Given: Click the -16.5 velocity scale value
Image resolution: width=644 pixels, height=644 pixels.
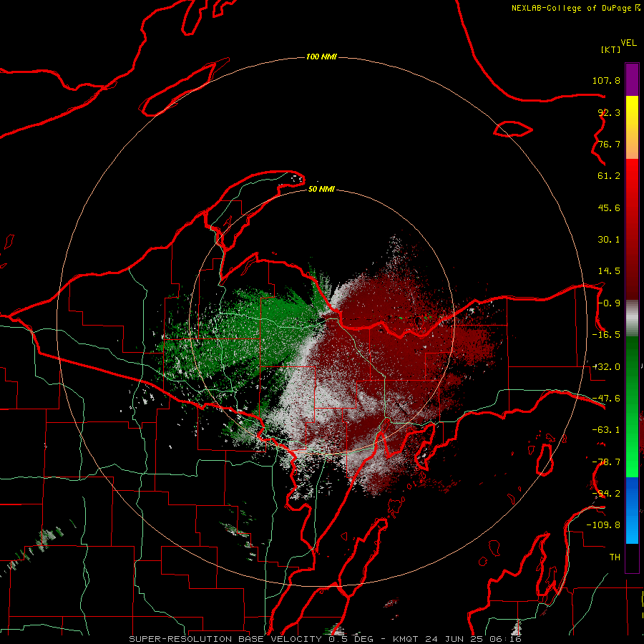Looking at the screenshot, I should [606, 335].
